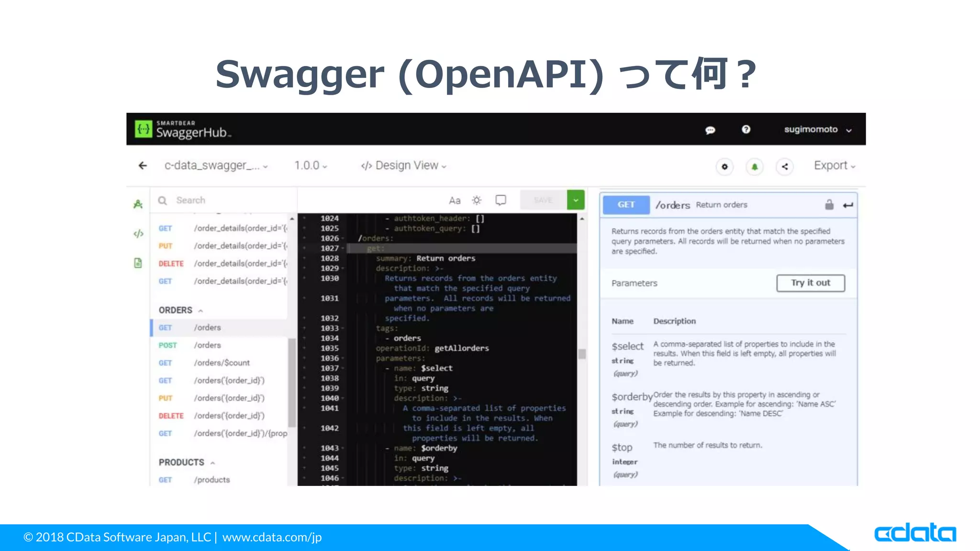Open the help question mark icon
The width and height of the screenshot is (980, 551).
(x=746, y=130)
